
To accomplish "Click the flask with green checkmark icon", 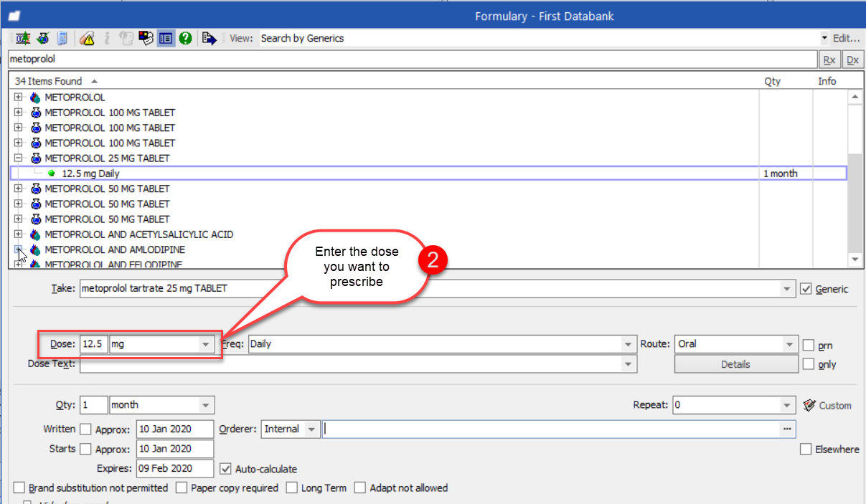I will 43,39.
